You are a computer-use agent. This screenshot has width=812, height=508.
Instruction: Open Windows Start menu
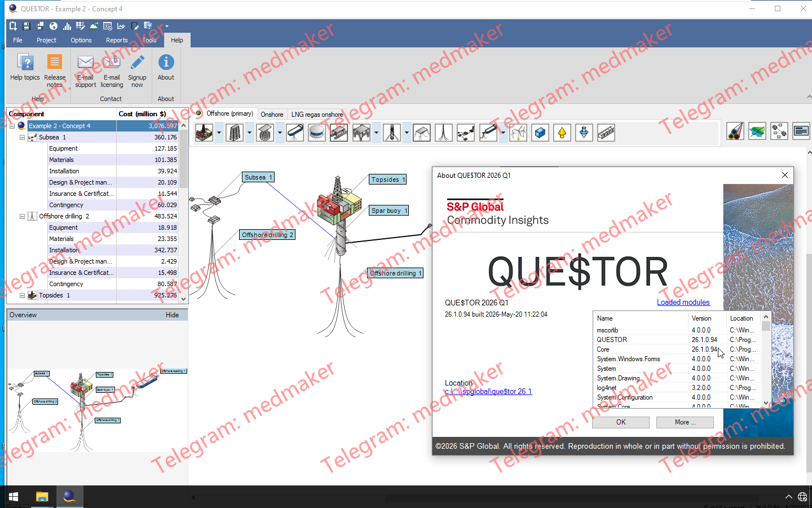14,497
